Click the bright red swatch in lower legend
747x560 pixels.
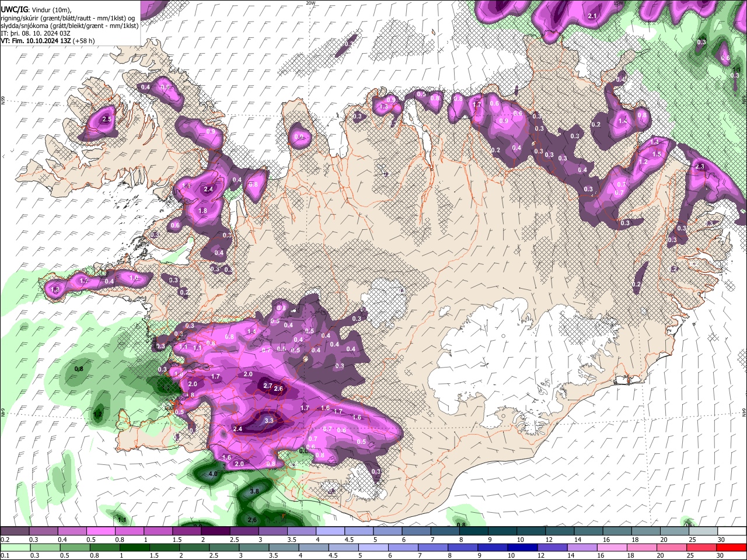[731, 548]
